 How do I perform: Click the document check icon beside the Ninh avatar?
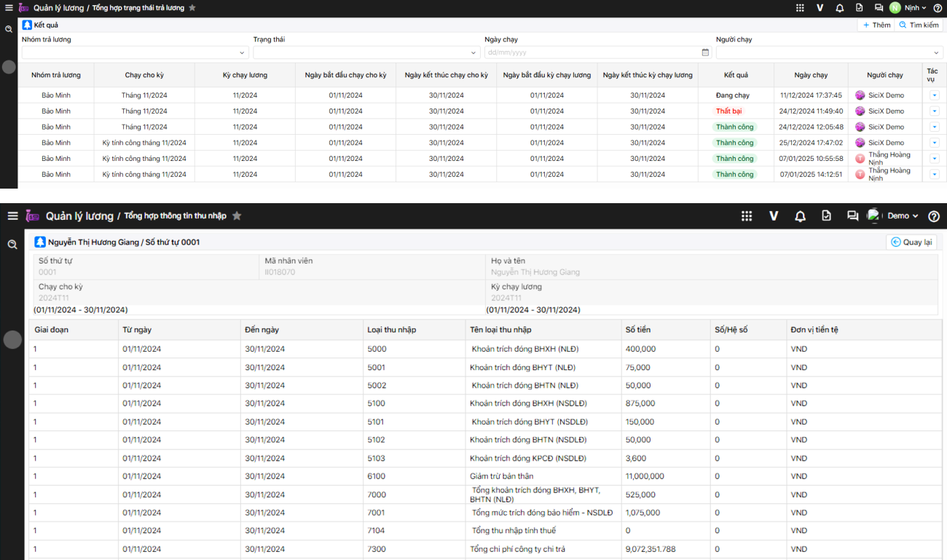coord(859,8)
